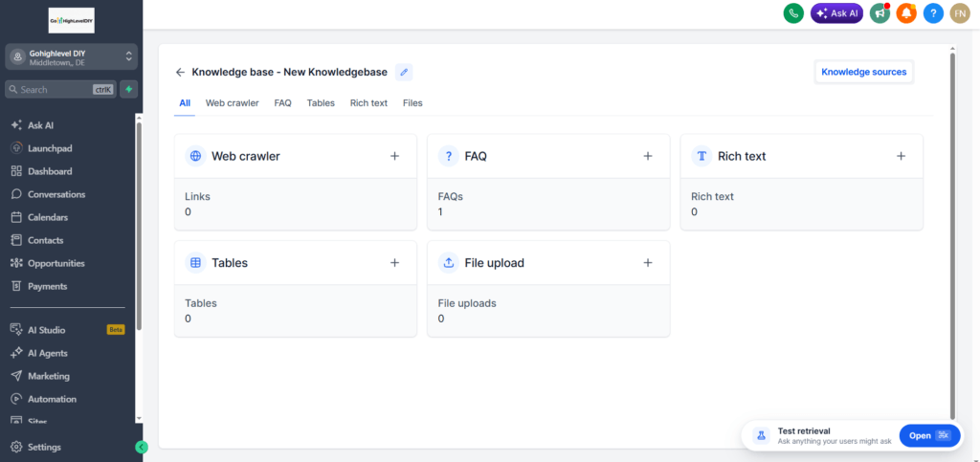Add a new Web crawler with plus
The width and height of the screenshot is (980, 462).
394,156
